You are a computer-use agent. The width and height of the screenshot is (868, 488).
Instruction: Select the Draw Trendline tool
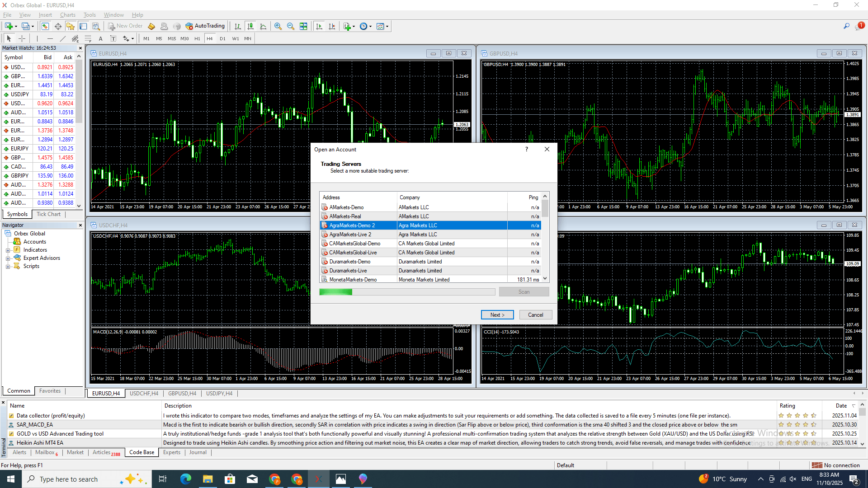[63, 38]
